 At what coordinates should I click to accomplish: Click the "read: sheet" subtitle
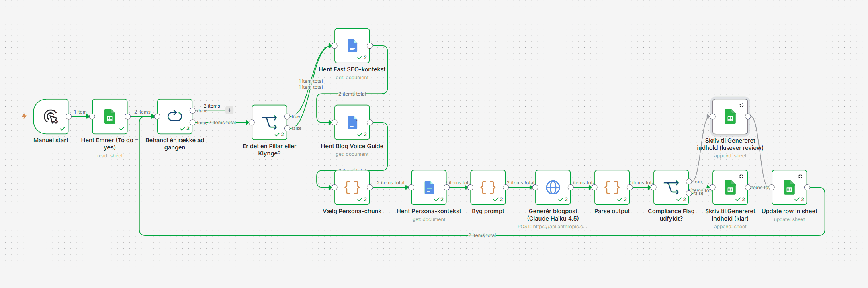[x=110, y=156]
